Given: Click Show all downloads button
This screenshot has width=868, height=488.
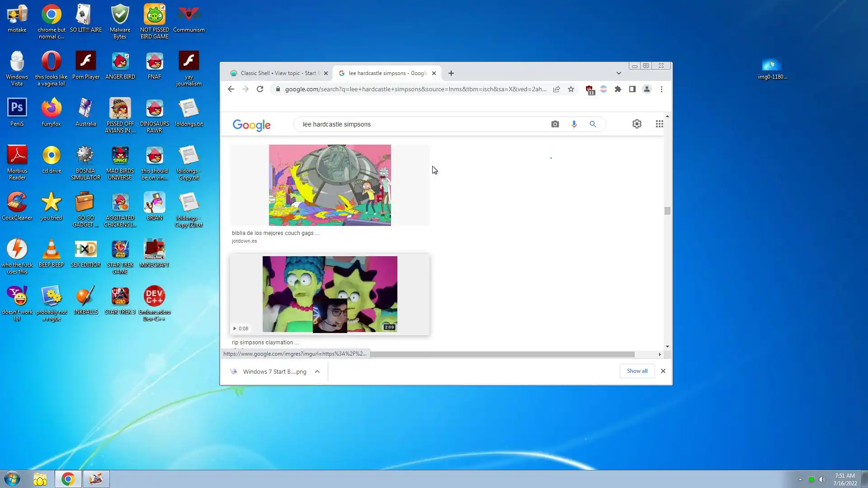Looking at the screenshot, I should click(637, 371).
